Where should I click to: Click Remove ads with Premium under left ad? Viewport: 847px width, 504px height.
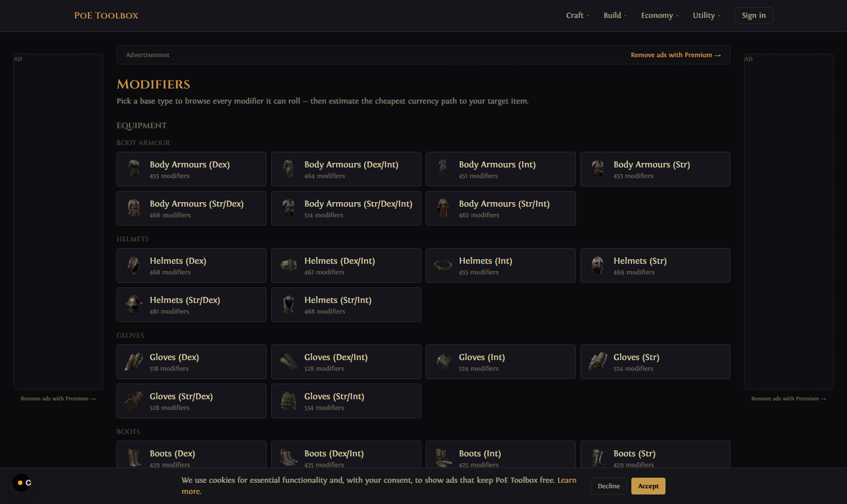[x=58, y=399]
